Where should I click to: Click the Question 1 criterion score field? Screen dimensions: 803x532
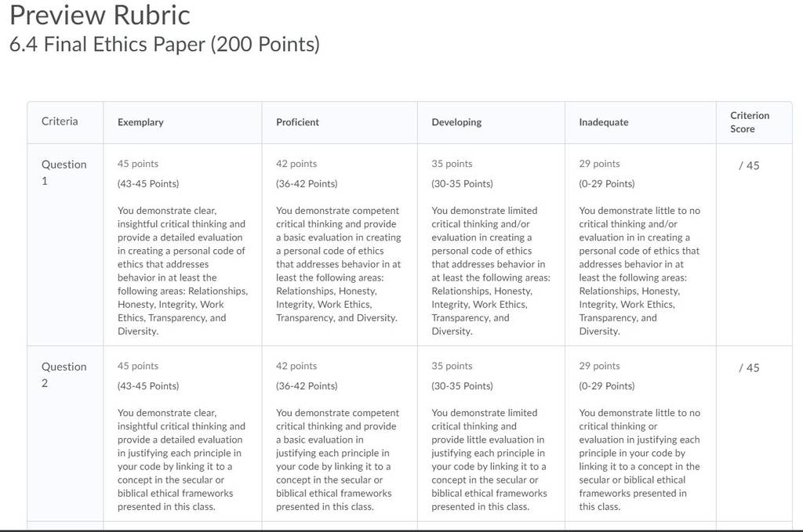(749, 166)
